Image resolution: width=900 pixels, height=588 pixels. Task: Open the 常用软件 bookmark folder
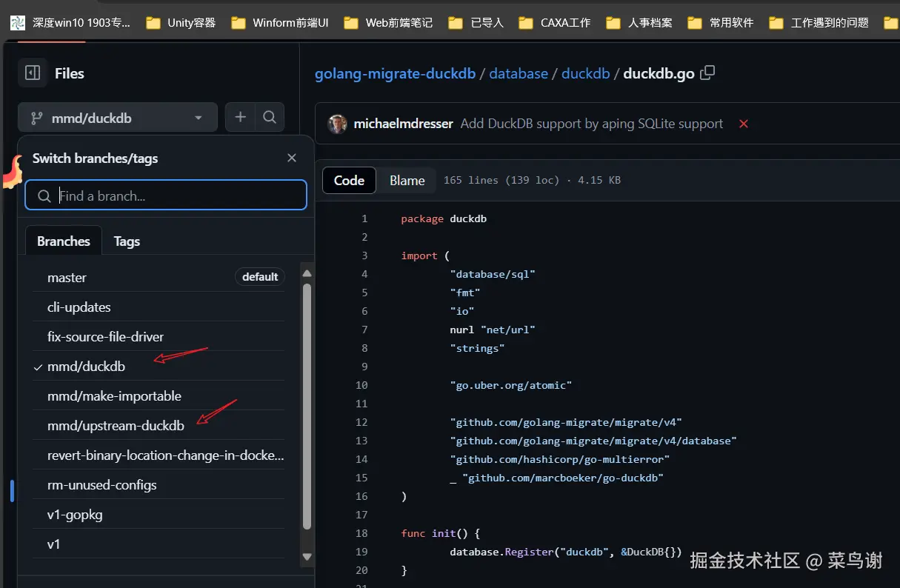(721, 23)
